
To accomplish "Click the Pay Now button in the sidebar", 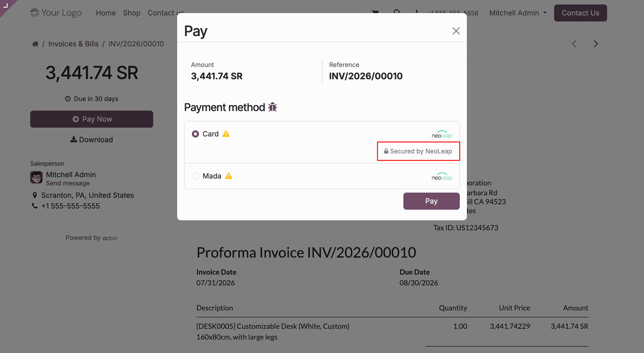I will [92, 119].
